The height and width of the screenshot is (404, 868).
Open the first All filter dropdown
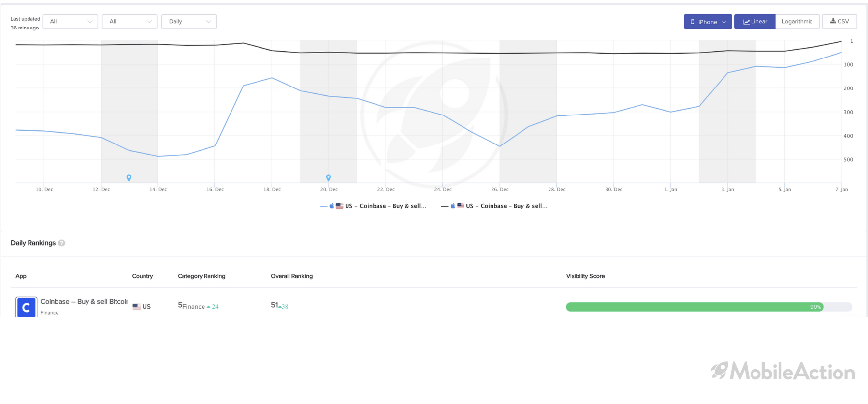[x=70, y=21]
